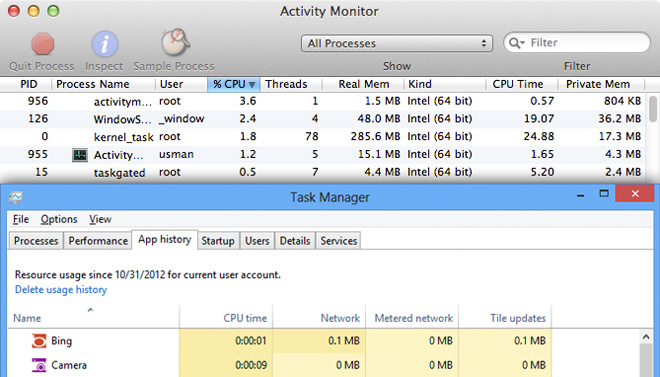Click the _window user cell
This screenshot has width=660, height=377.
pos(181,119)
